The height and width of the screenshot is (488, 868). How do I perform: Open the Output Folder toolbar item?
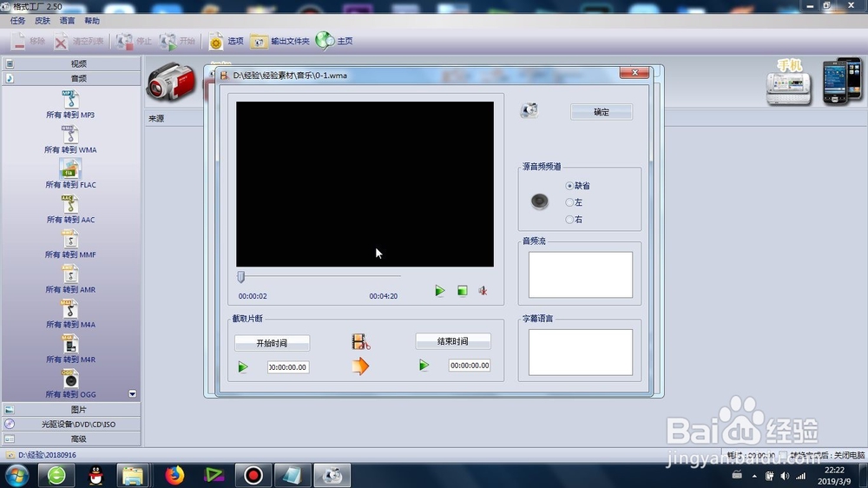click(279, 41)
